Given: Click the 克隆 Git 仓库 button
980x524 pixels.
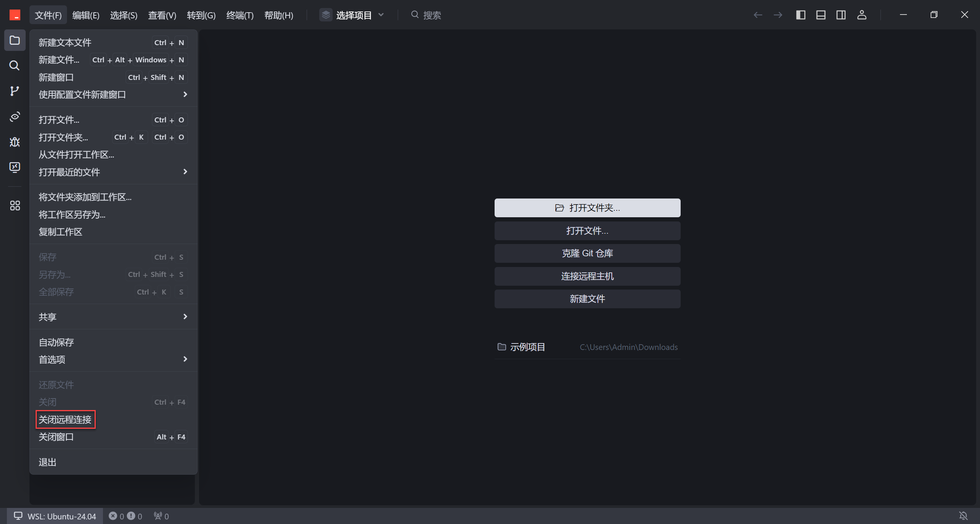Looking at the screenshot, I should [x=587, y=253].
